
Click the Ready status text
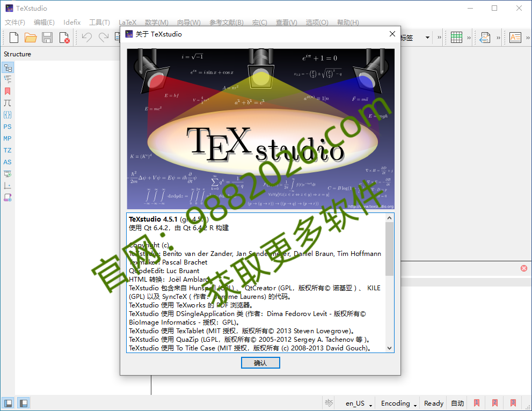tap(434, 403)
